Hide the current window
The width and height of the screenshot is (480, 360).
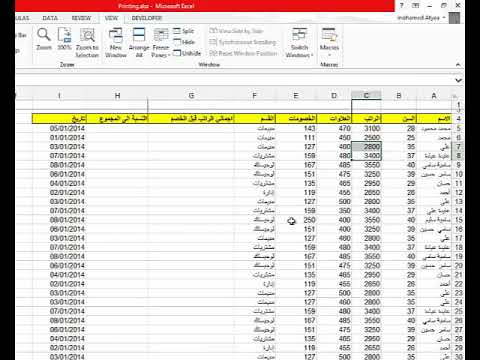coord(184,42)
